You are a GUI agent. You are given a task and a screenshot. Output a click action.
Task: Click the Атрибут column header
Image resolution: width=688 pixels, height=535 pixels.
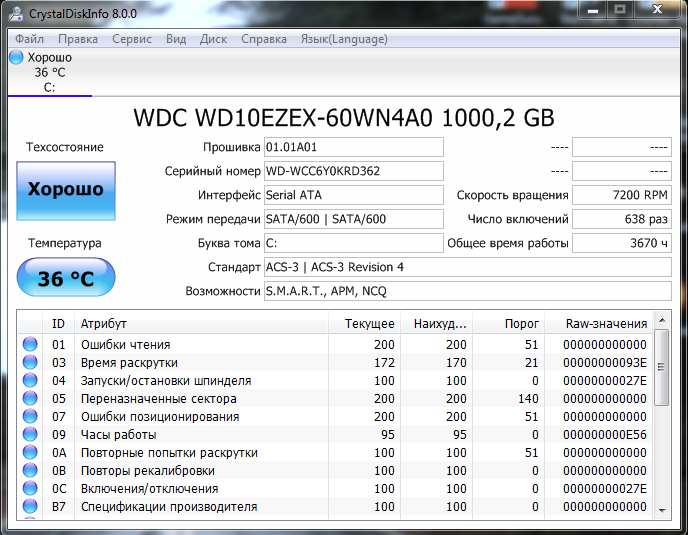201,323
